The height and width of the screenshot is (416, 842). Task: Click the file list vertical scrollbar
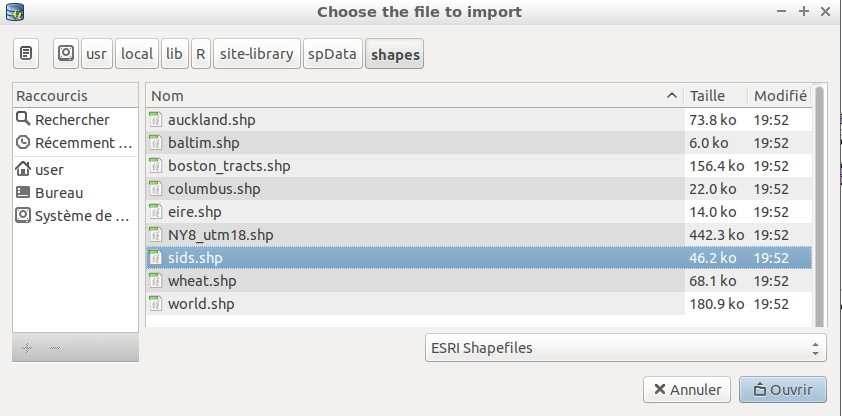(x=819, y=206)
